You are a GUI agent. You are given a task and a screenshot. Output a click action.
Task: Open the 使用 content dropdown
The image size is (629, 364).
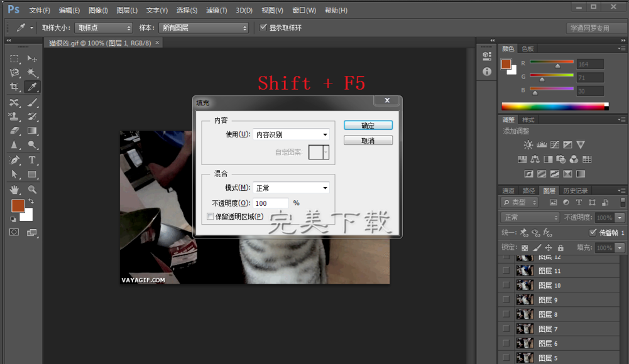292,134
